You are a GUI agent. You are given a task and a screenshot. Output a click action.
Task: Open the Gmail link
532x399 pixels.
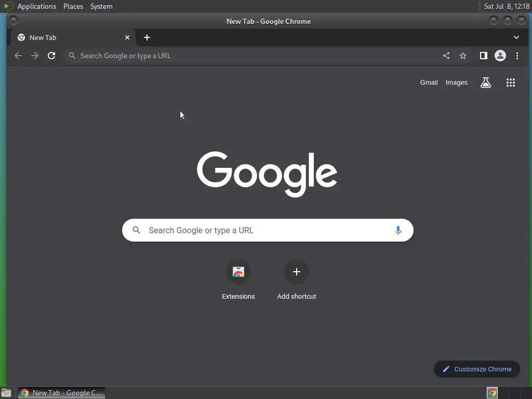point(429,83)
